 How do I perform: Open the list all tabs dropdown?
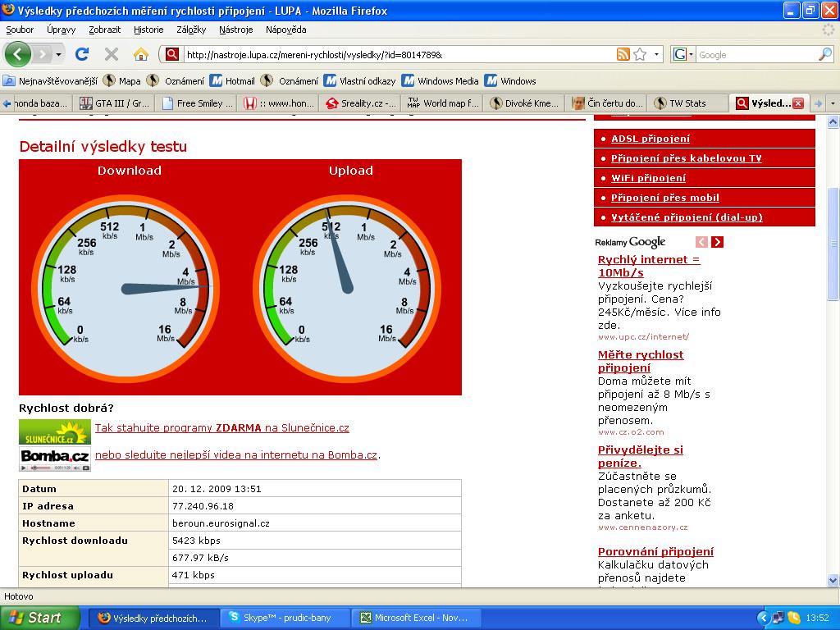pos(833,103)
